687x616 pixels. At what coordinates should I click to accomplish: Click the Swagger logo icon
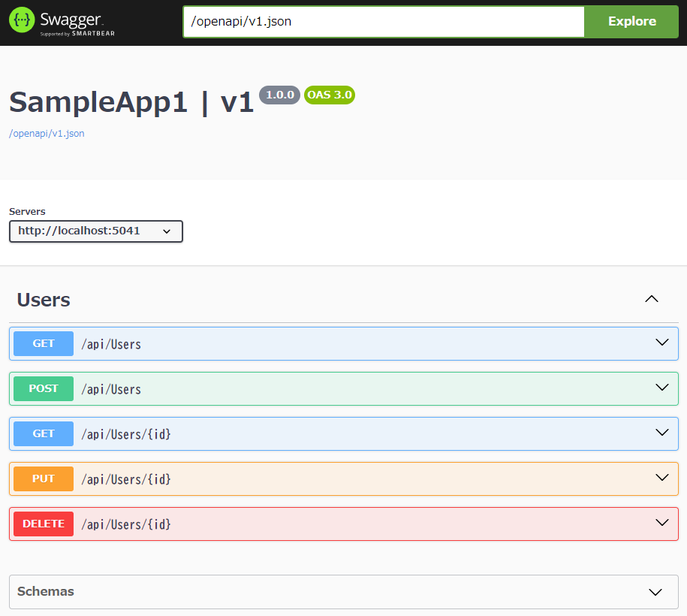click(22, 20)
